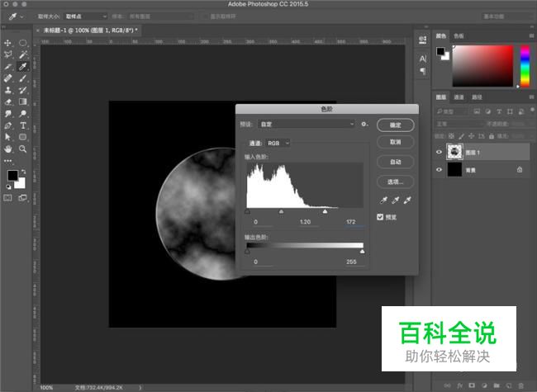Screen dimensions: 537x392
Task: Toggle Quick Mask mode icon
Action: tap(7, 198)
